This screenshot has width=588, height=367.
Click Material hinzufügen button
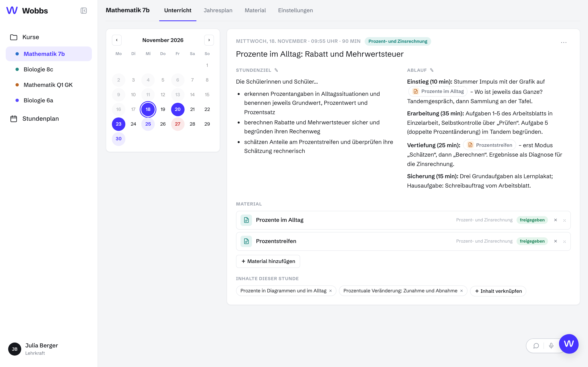coord(268,261)
